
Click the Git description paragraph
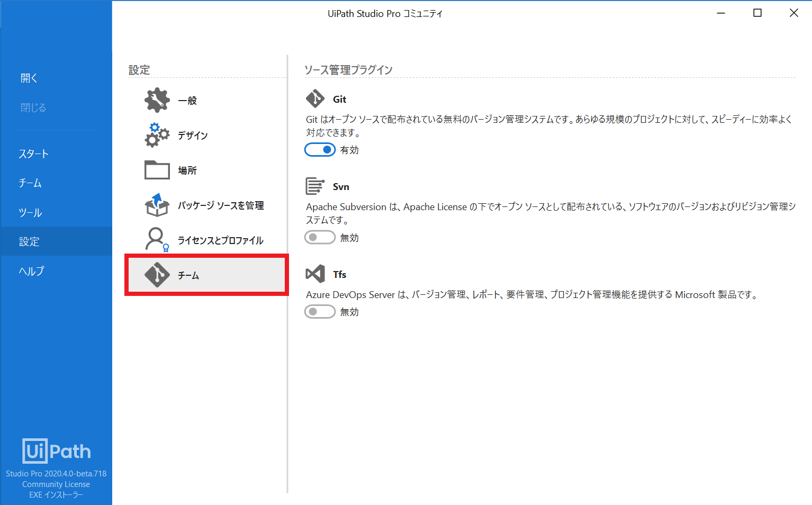click(x=549, y=126)
